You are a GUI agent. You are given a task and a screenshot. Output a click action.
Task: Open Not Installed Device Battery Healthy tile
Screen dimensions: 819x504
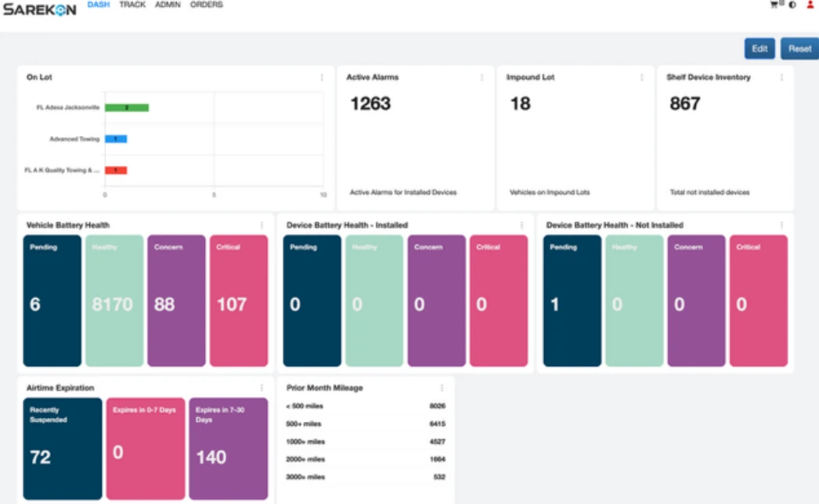click(x=634, y=301)
